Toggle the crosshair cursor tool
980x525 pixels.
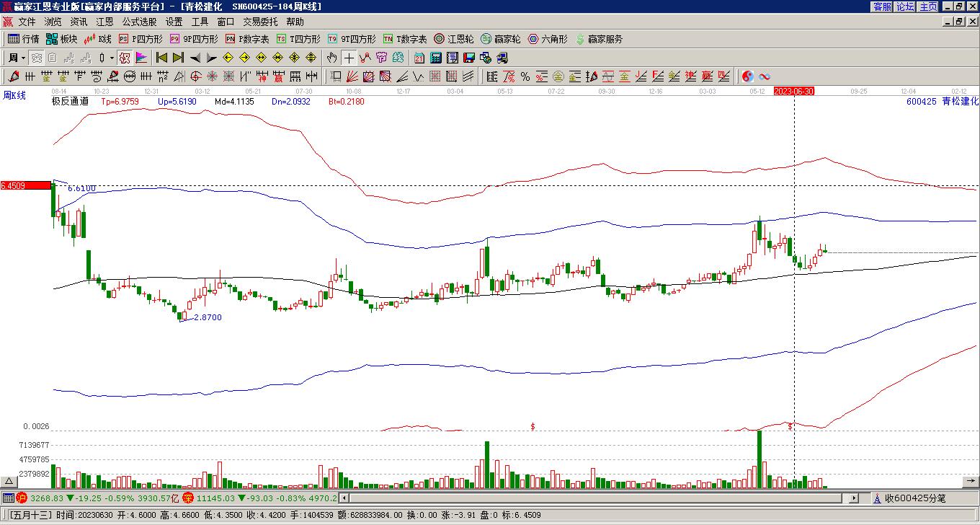pos(349,58)
